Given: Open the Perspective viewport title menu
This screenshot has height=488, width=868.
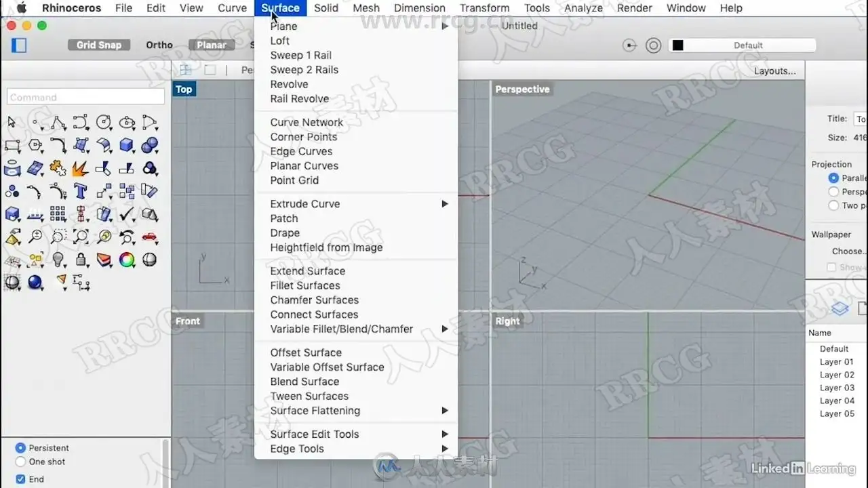Looking at the screenshot, I should (522, 89).
